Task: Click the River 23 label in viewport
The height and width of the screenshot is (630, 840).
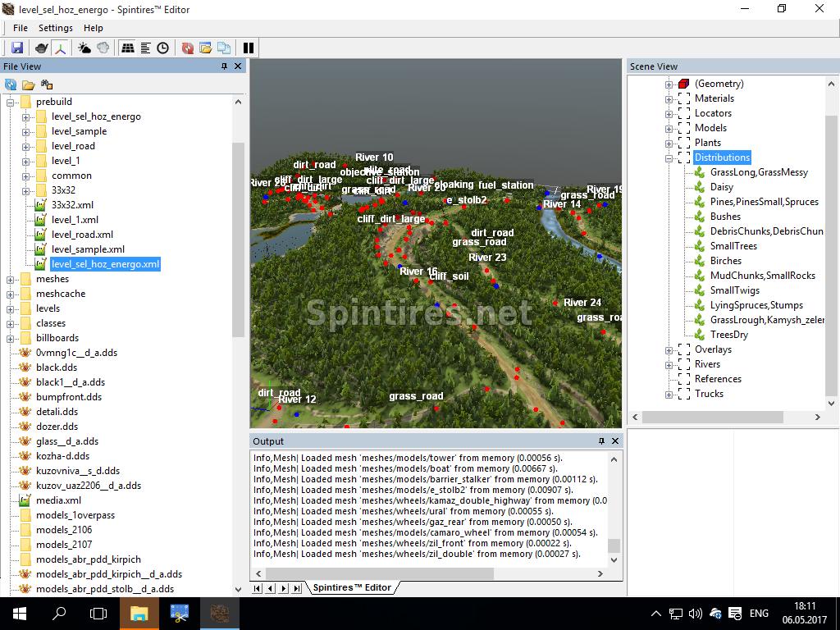Action: [487, 258]
